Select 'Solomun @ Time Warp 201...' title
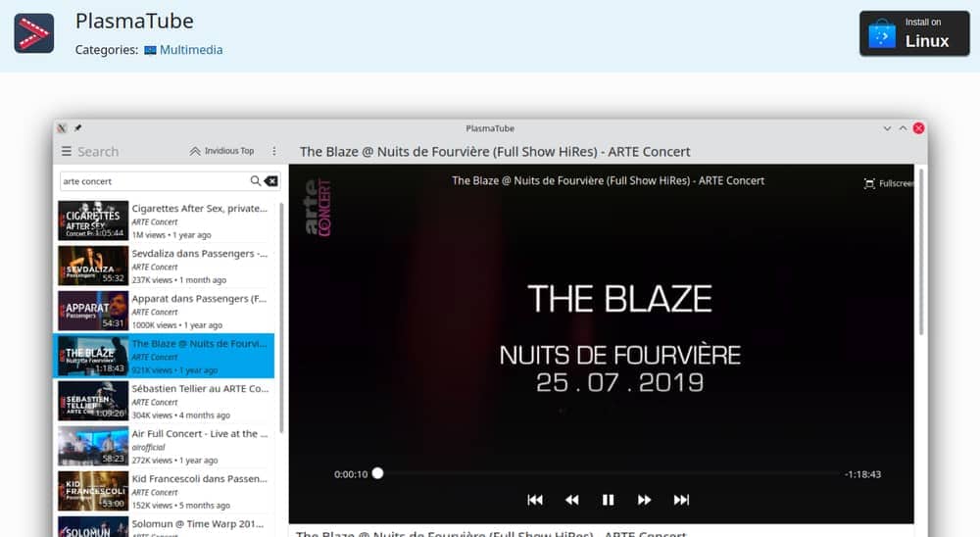 [x=198, y=523]
